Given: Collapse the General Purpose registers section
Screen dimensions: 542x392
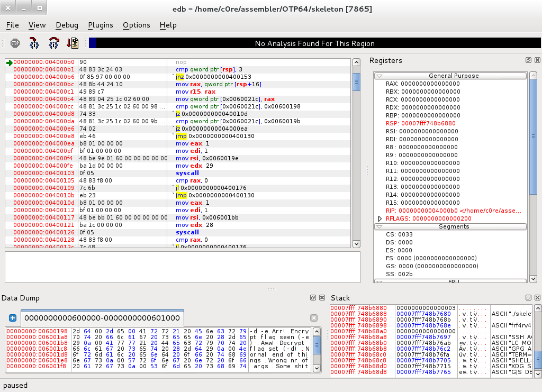Looking at the screenshot, I should pos(379,76).
